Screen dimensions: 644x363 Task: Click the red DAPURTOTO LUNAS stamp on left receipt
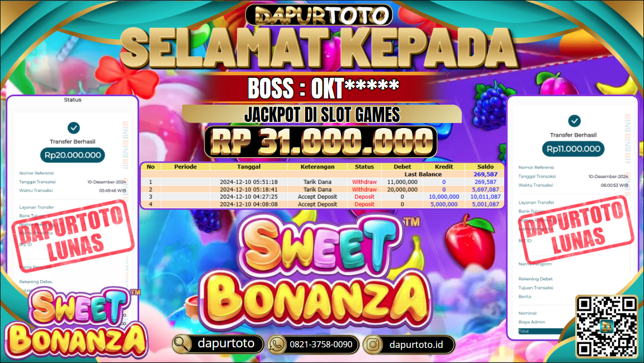[x=73, y=234]
